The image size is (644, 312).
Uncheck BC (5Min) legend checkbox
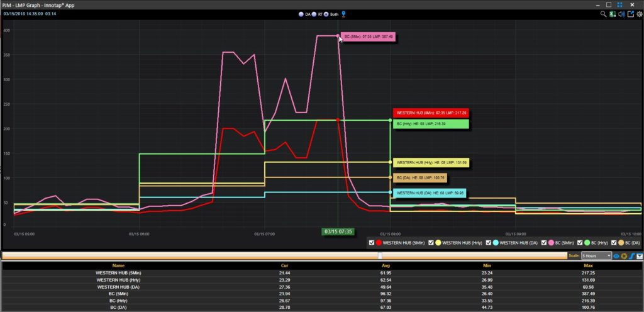pyautogui.click(x=545, y=243)
